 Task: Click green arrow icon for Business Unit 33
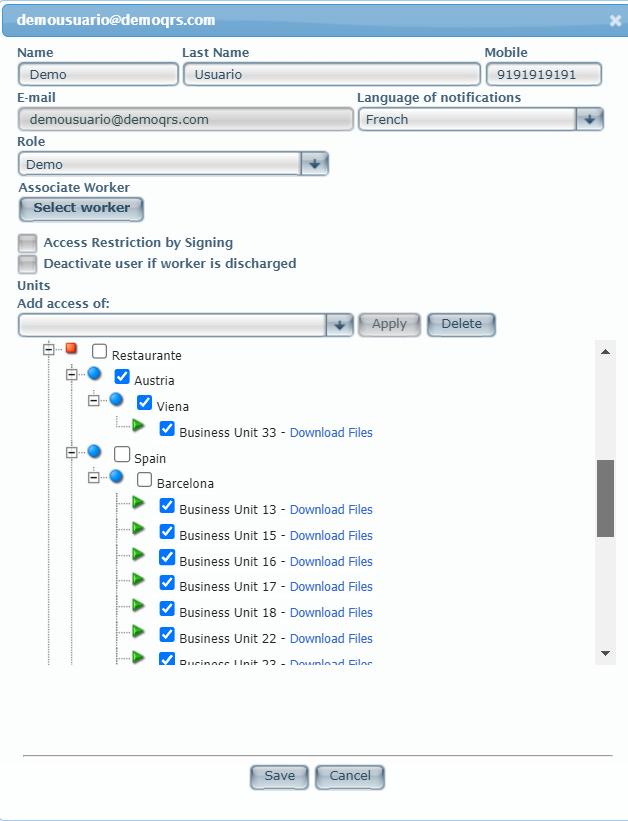(138, 426)
